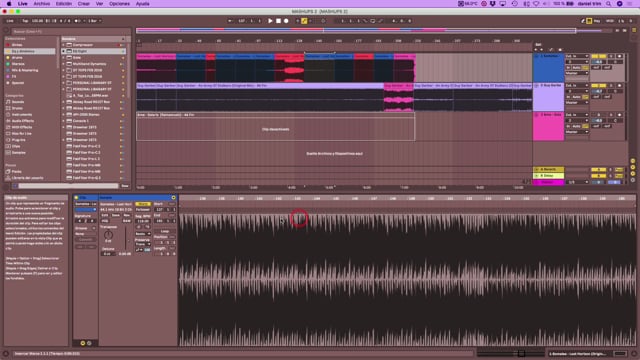Select Drums in browser collections
Screen dimensions: 640x360
click(x=18, y=58)
